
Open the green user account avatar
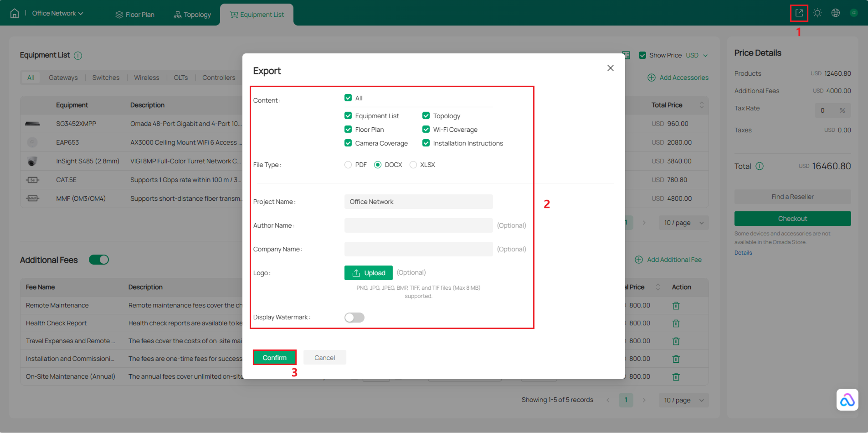click(x=853, y=13)
